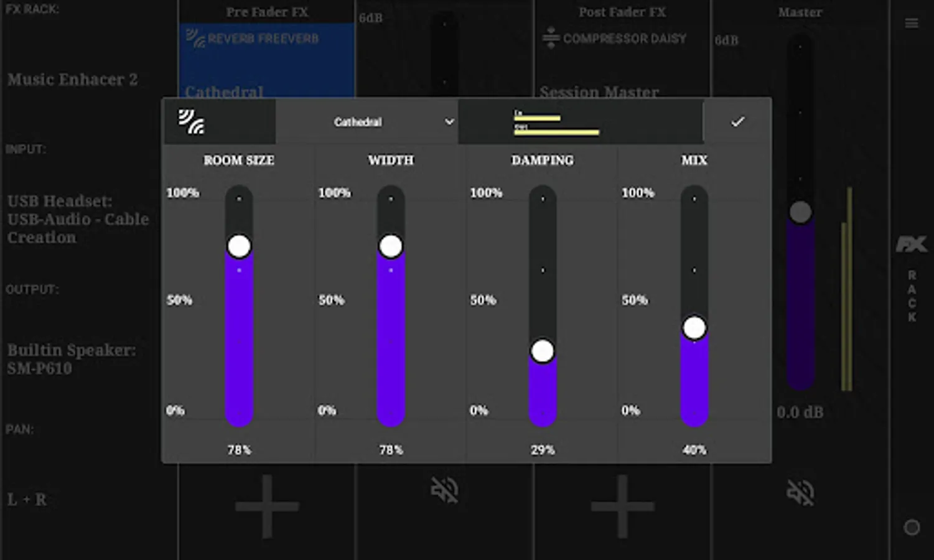Image resolution: width=934 pixels, height=560 pixels.
Task: Add a new Post Fader effect
Action: (622, 506)
